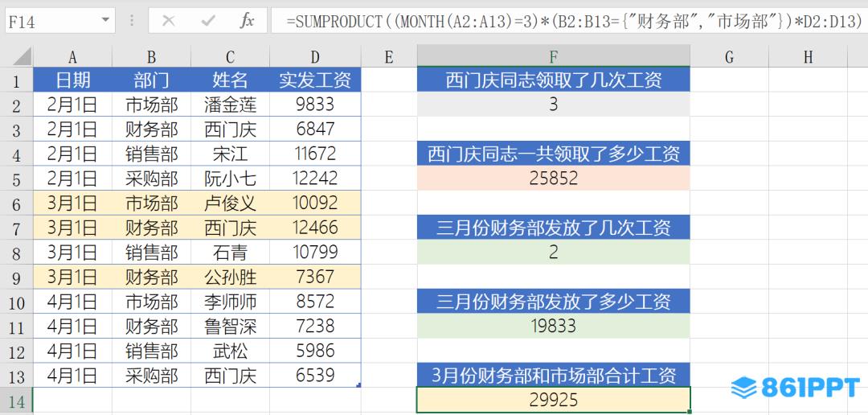This screenshot has width=868, height=415.
Task: Click salary cell 8572
Action: click(315, 302)
